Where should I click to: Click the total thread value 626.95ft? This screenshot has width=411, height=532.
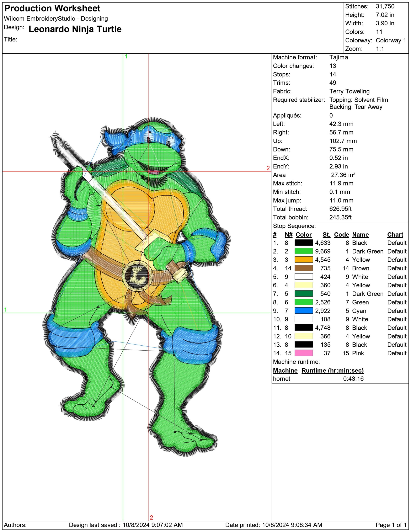pyautogui.click(x=341, y=209)
